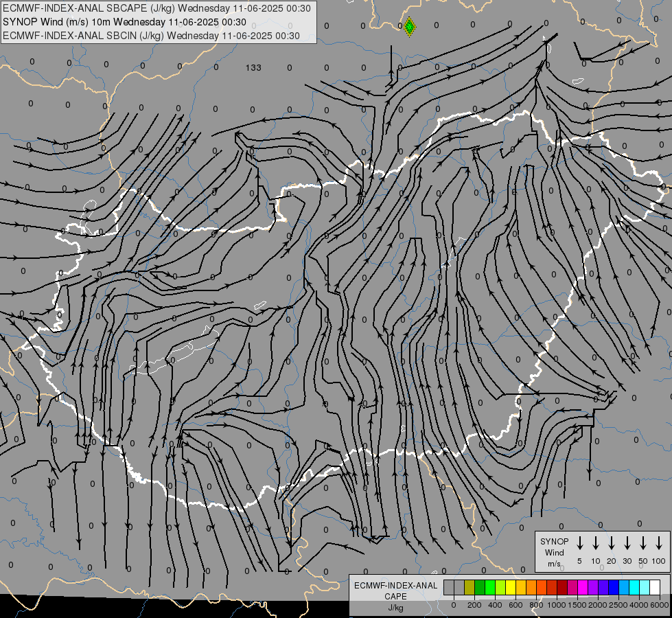672x618 pixels.
Task: Click the 800 tick label in CAPE legend
Action: pyautogui.click(x=536, y=605)
